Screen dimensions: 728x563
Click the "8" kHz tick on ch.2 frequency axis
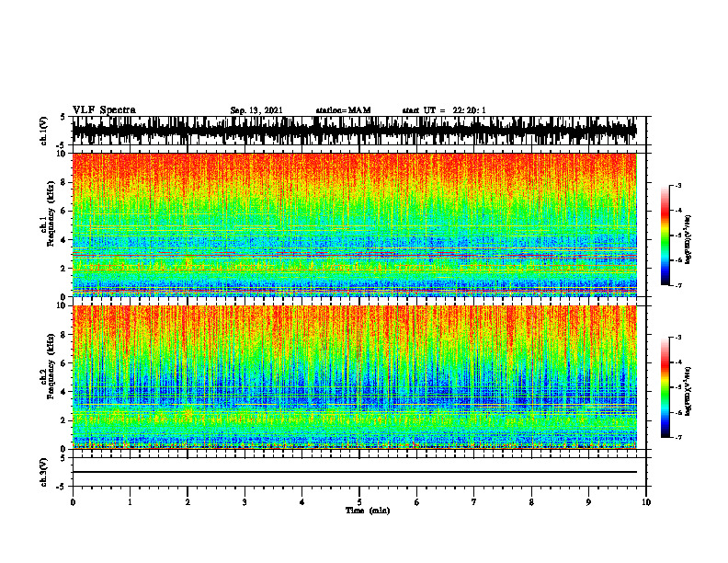[x=63, y=335]
